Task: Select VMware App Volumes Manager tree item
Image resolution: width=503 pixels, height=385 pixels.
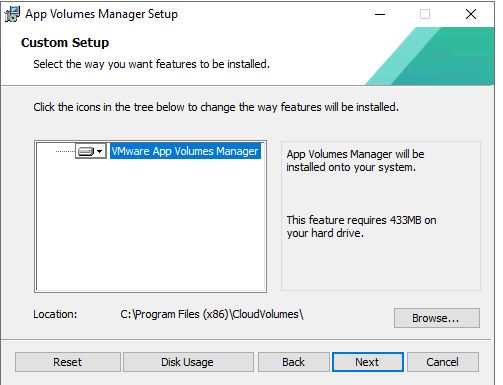Action: (x=185, y=151)
